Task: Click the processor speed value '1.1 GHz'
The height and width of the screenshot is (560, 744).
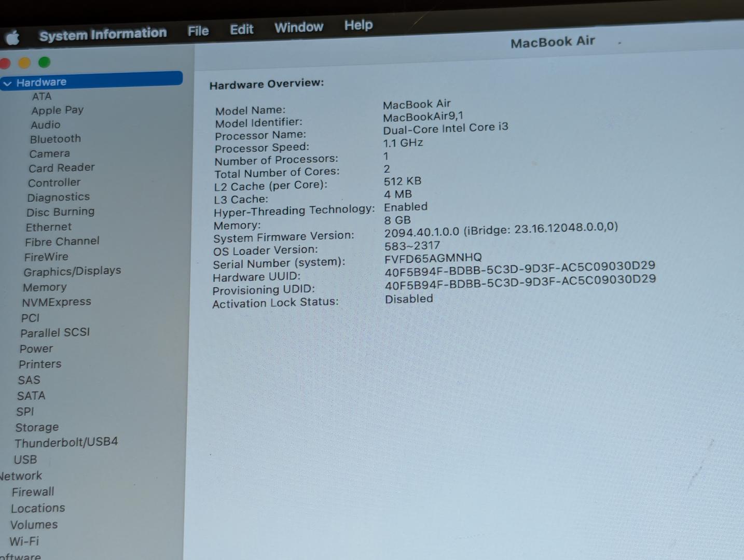Action: click(x=403, y=143)
